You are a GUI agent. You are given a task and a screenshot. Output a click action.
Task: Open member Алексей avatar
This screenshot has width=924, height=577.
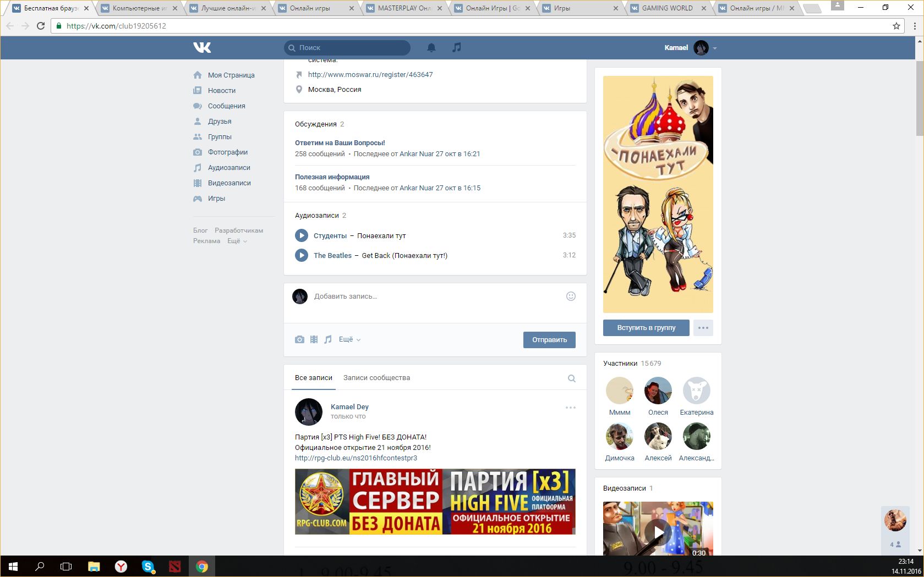click(x=658, y=436)
